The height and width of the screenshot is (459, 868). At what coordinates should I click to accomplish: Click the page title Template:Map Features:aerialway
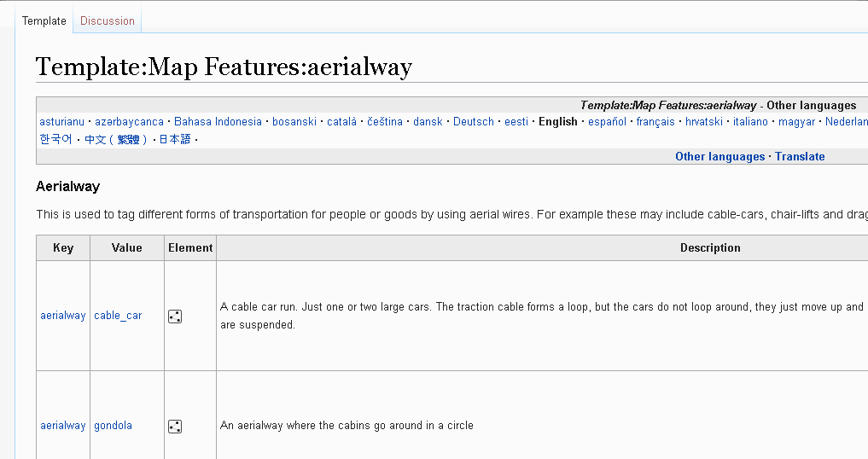pyautogui.click(x=224, y=67)
